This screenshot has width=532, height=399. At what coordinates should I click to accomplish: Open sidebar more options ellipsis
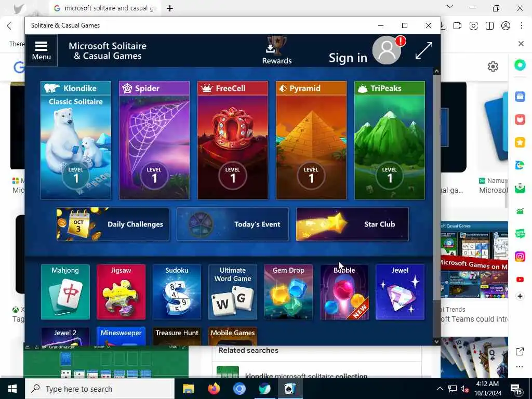pyautogui.click(x=520, y=367)
